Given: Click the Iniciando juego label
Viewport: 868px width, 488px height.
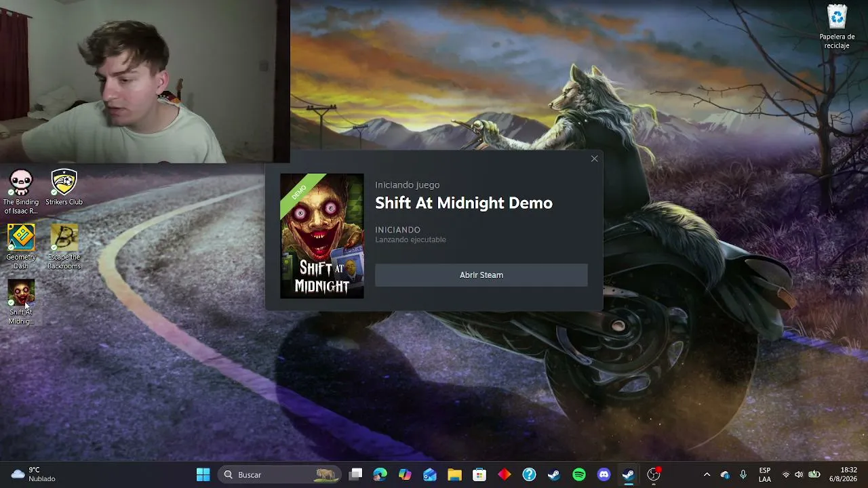Looking at the screenshot, I should pyautogui.click(x=407, y=185).
